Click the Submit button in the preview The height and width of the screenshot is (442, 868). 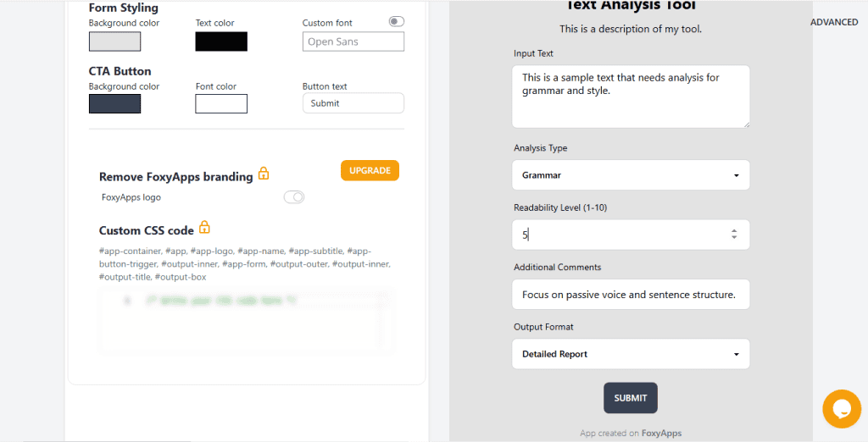630,398
